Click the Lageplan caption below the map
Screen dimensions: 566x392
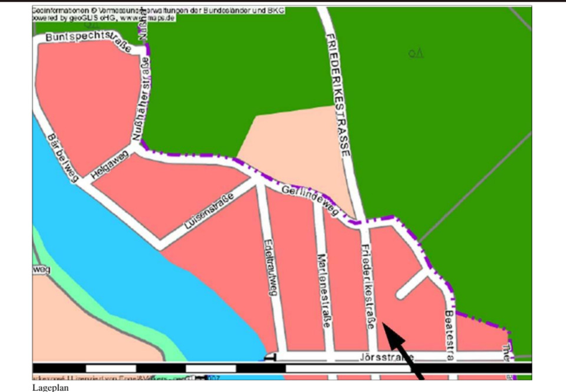(50, 387)
